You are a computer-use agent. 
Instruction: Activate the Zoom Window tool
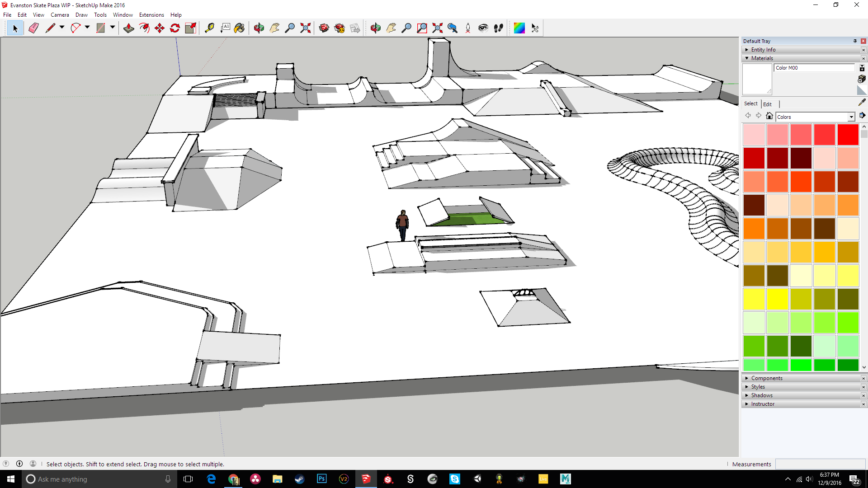422,28
